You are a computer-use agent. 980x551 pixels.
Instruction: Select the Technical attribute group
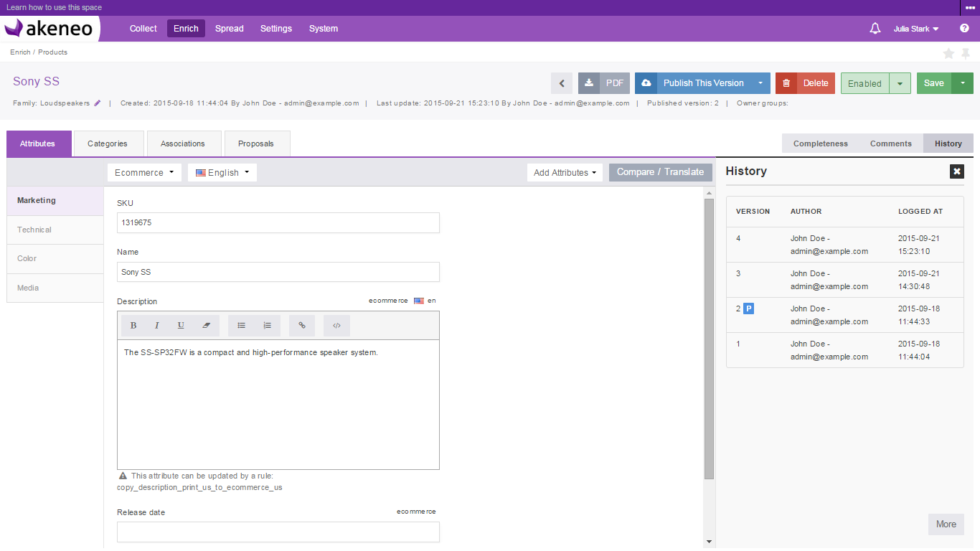(x=55, y=230)
